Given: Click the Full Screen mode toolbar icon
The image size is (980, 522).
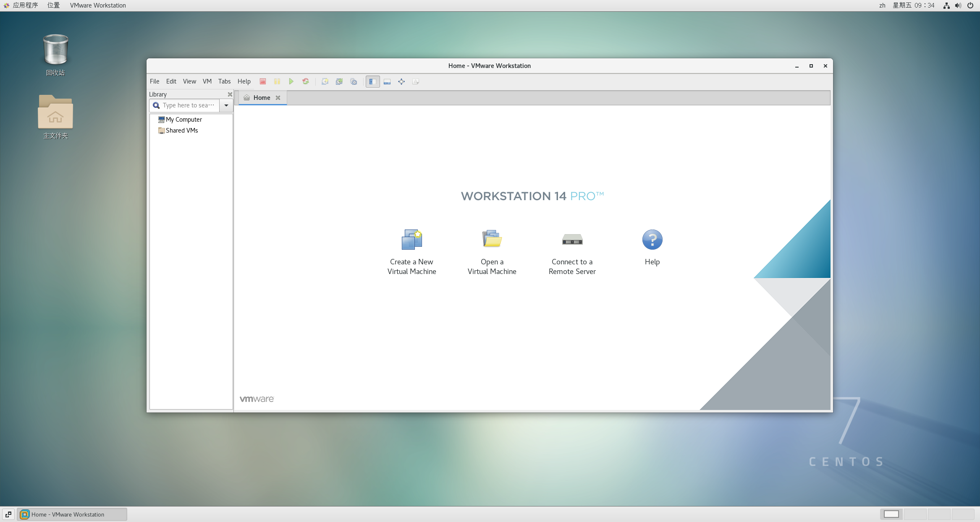Looking at the screenshot, I should coord(401,81).
